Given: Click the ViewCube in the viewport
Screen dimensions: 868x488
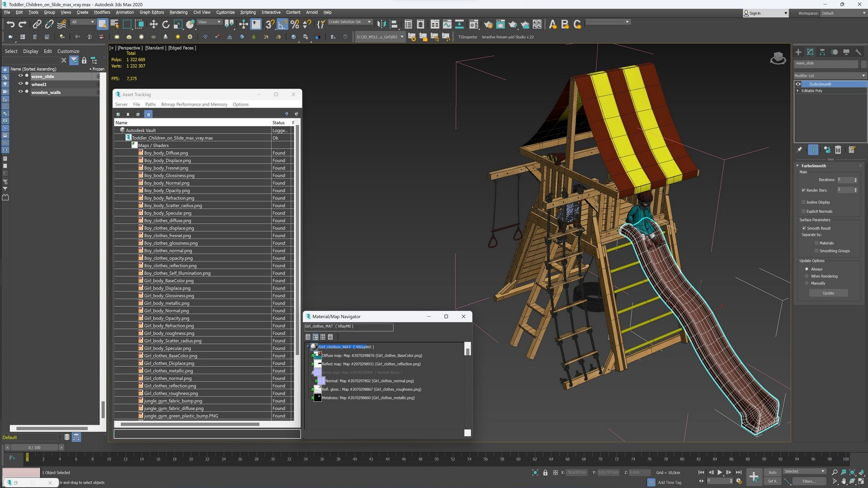Looking at the screenshot, I should click(778, 58).
